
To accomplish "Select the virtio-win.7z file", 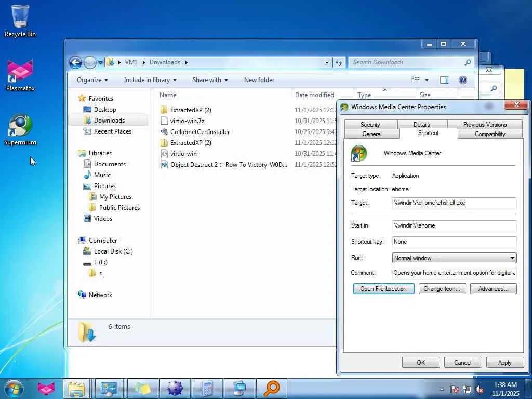I will tap(187, 121).
